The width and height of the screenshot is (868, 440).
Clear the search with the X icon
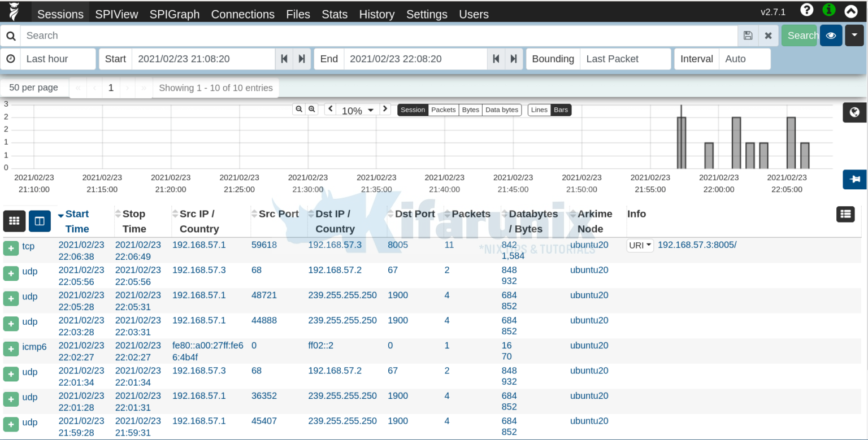point(769,35)
